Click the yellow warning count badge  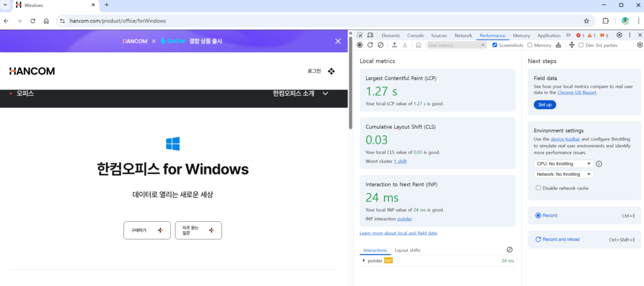(591, 35)
